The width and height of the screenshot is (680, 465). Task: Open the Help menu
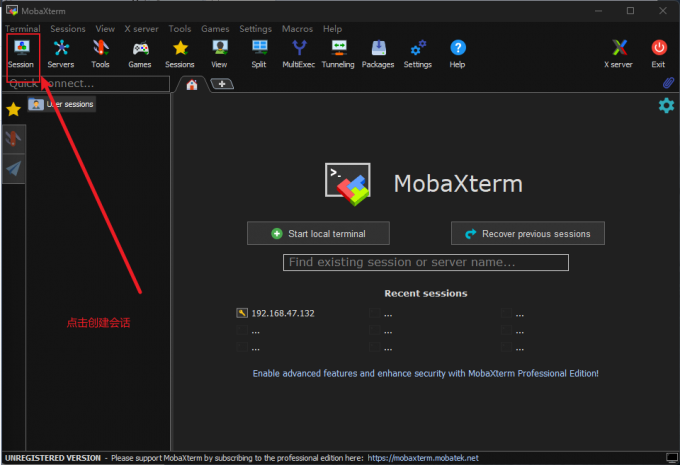tap(332, 29)
